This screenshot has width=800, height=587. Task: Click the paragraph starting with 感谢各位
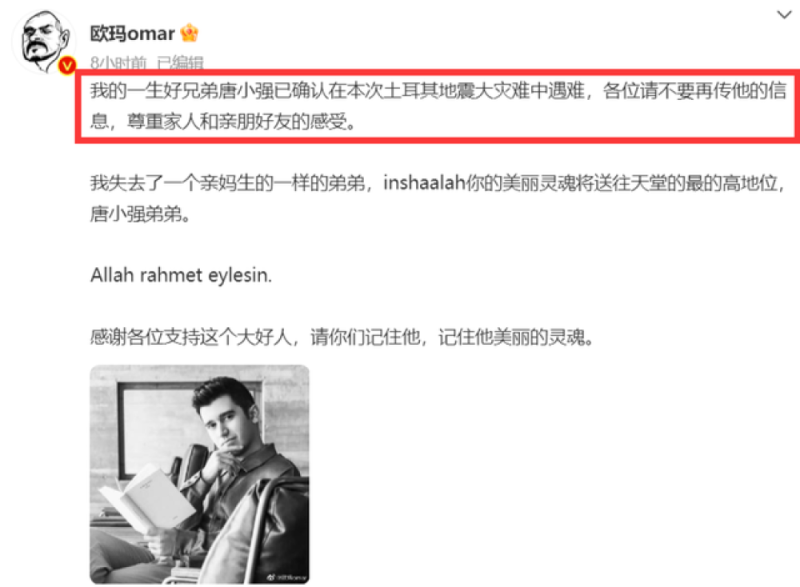click(x=342, y=337)
